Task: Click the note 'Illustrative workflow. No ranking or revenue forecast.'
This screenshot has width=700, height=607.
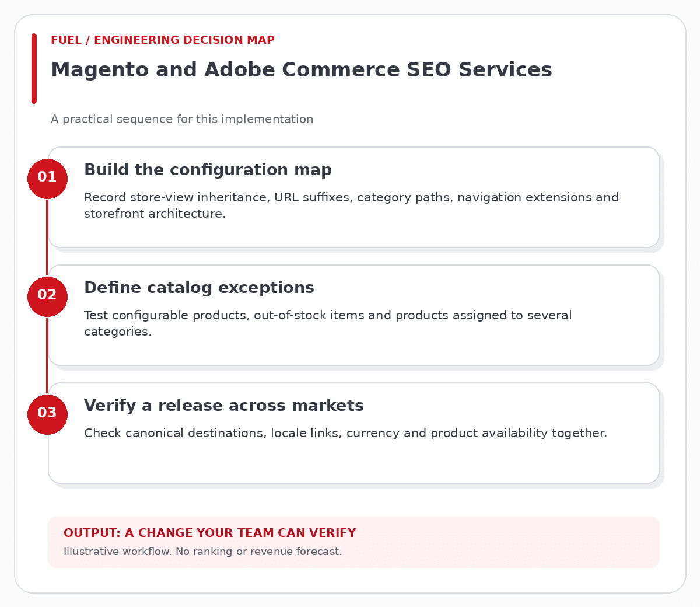Action: tap(202, 552)
